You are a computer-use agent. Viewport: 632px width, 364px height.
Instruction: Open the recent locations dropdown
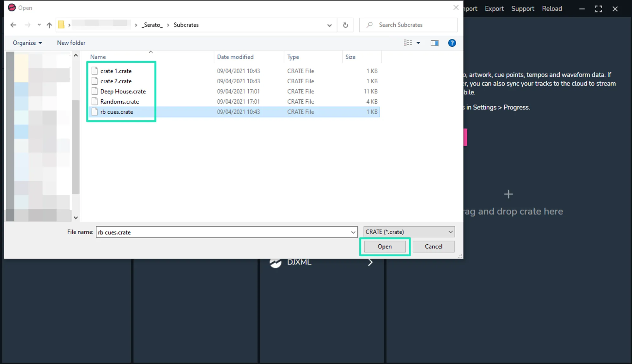click(39, 25)
